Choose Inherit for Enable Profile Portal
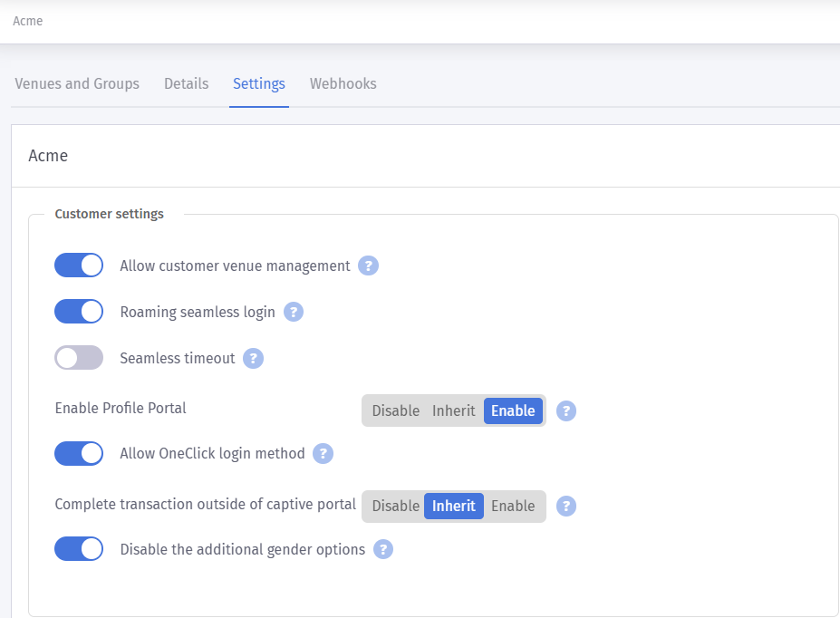This screenshot has height=618, width=840. pyautogui.click(x=454, y=410)
